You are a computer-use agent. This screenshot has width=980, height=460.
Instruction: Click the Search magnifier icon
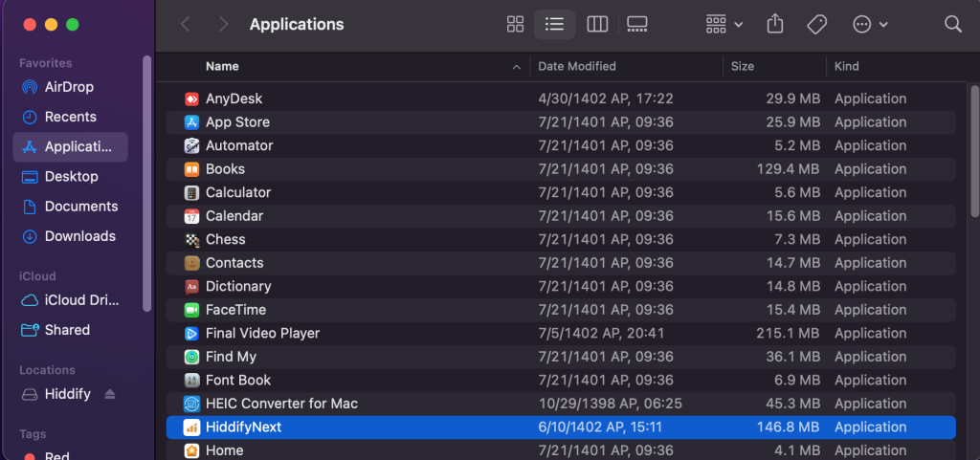pos(952,24)
